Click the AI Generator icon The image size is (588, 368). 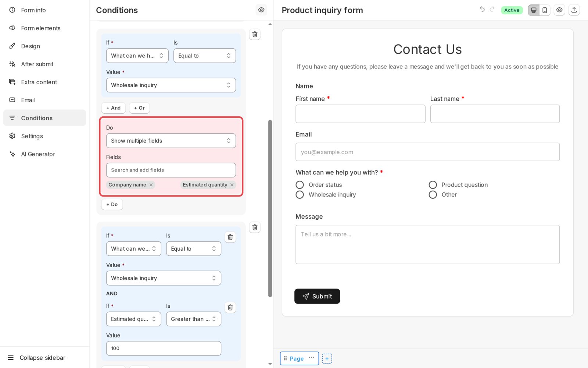[12, 154]
